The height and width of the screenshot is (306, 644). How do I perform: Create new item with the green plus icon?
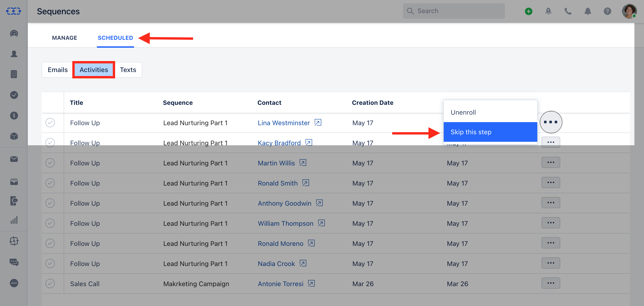click(528, 11)
